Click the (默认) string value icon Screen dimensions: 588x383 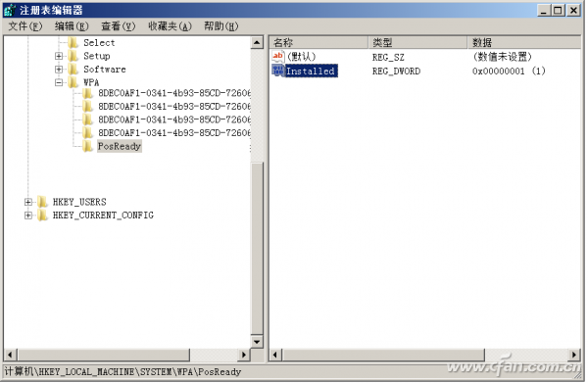pos(278,57)
